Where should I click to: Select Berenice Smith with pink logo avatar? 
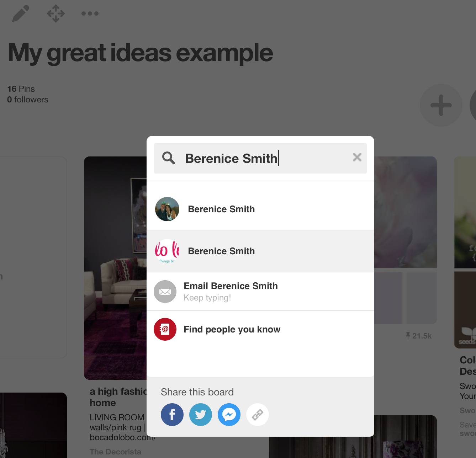click(260, 251)
